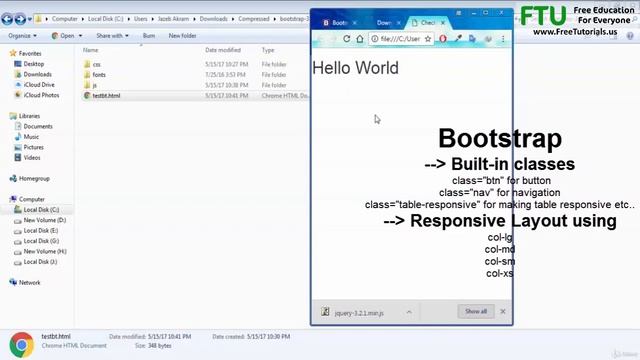Close the Bootstrap tab in Chrome
The height and width of the screenshot is (360, 640).
coord(355,23)
